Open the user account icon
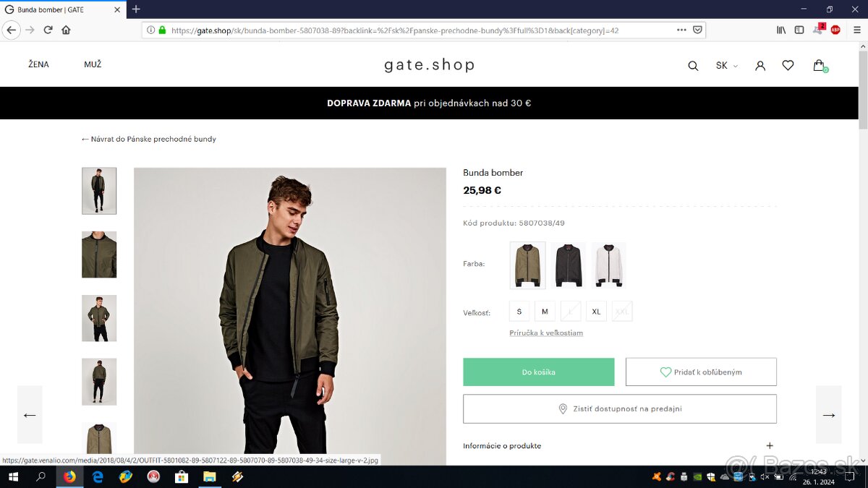868x488 pixels. coord(760,66)
